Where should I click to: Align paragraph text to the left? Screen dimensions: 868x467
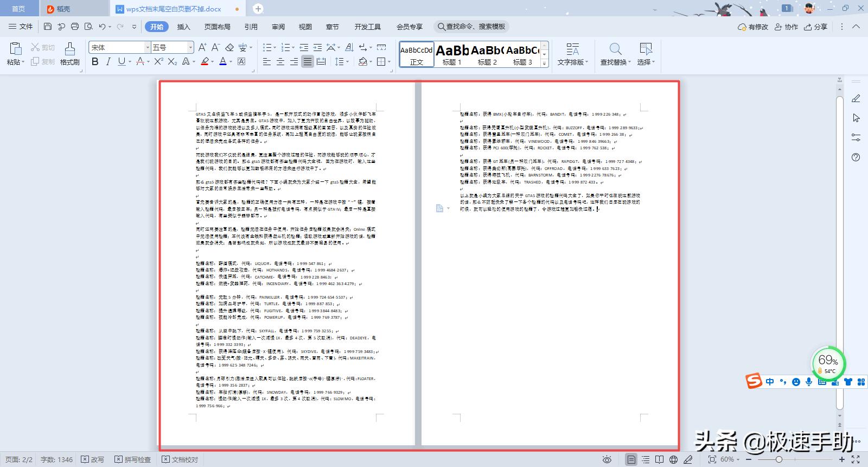267,62
